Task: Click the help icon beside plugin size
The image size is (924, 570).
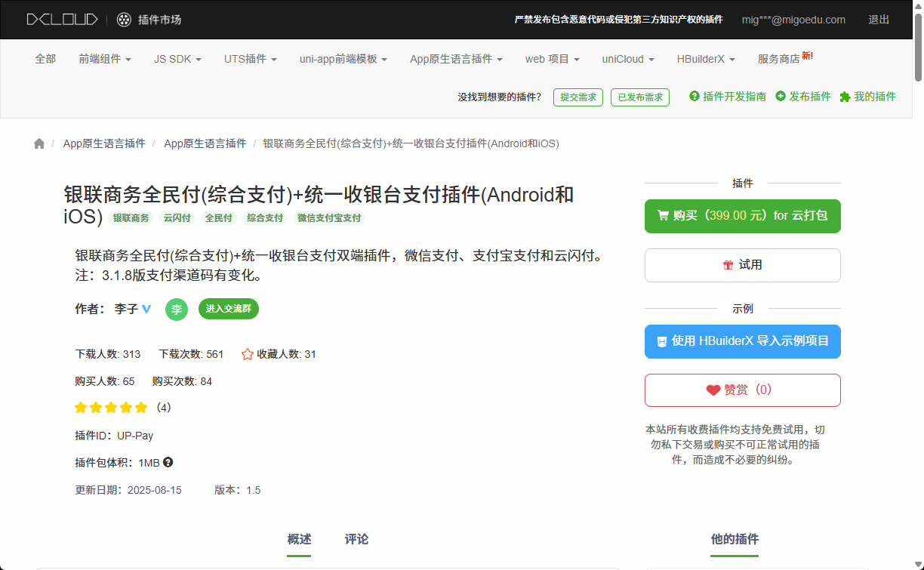Action: [168, 462]
